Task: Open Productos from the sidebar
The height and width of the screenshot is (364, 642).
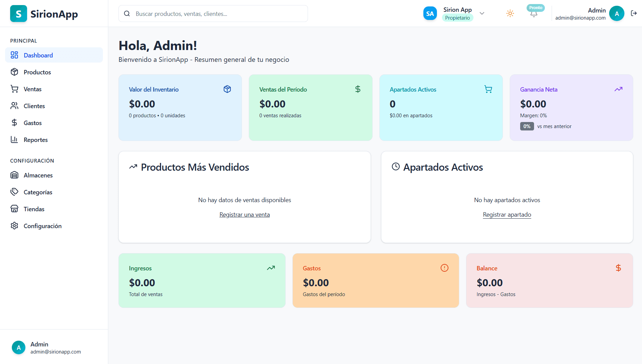Action: 37,72
